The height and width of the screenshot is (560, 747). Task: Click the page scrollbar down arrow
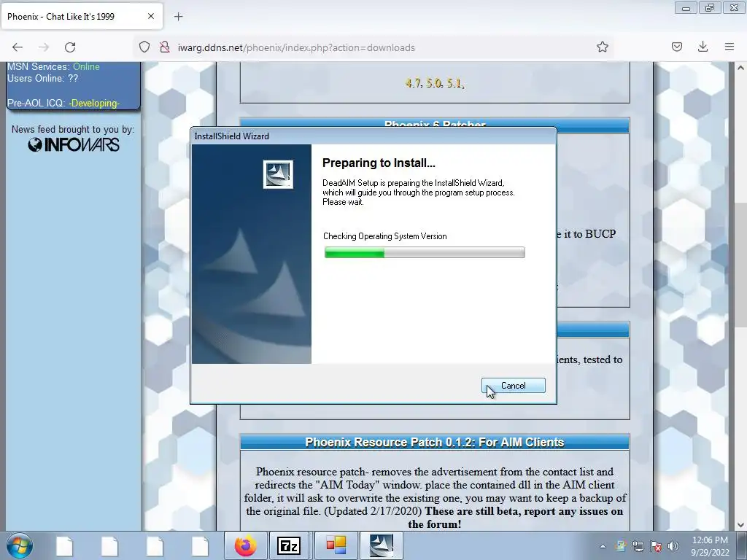click(x=740, y=525)
